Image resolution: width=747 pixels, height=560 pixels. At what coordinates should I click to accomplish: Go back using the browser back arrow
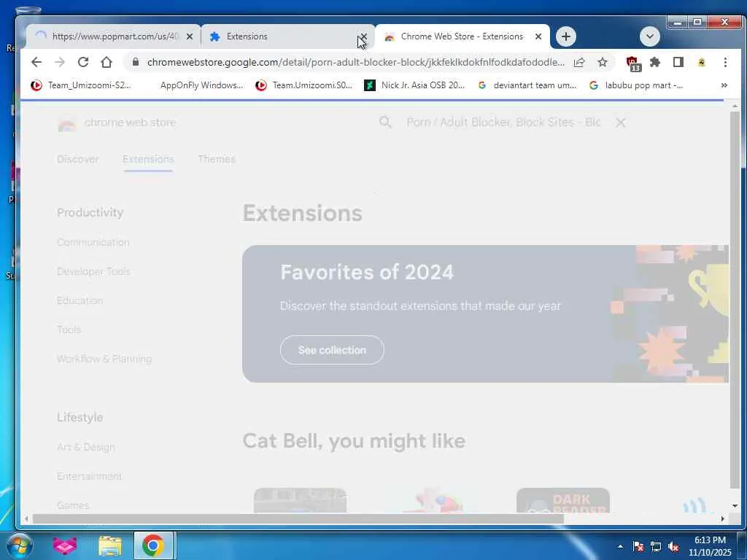coord(36,62)
